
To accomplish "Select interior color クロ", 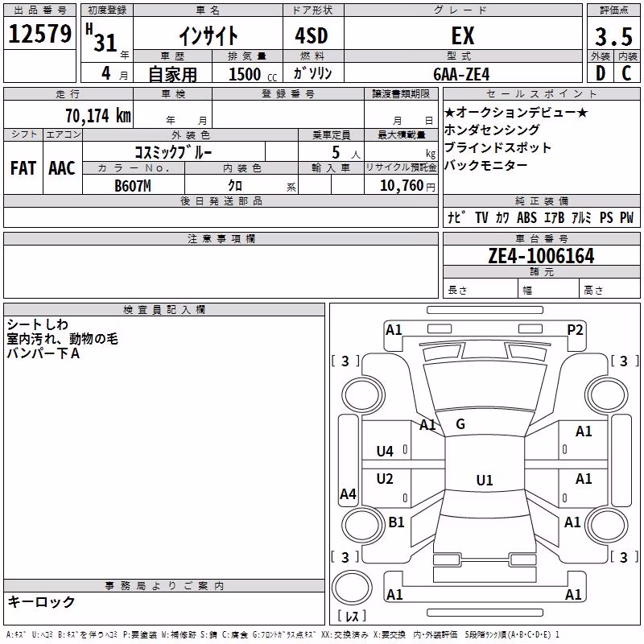I will [235, 186].
